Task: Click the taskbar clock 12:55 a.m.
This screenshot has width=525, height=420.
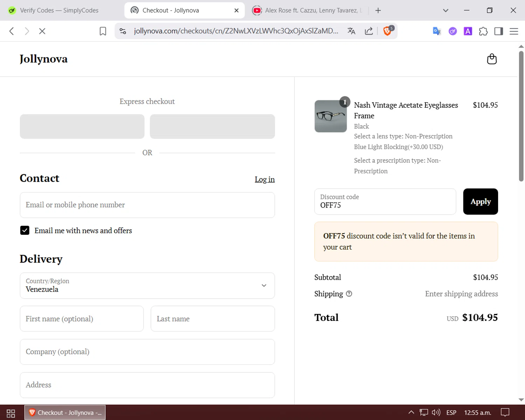Action: click(478, 413)
